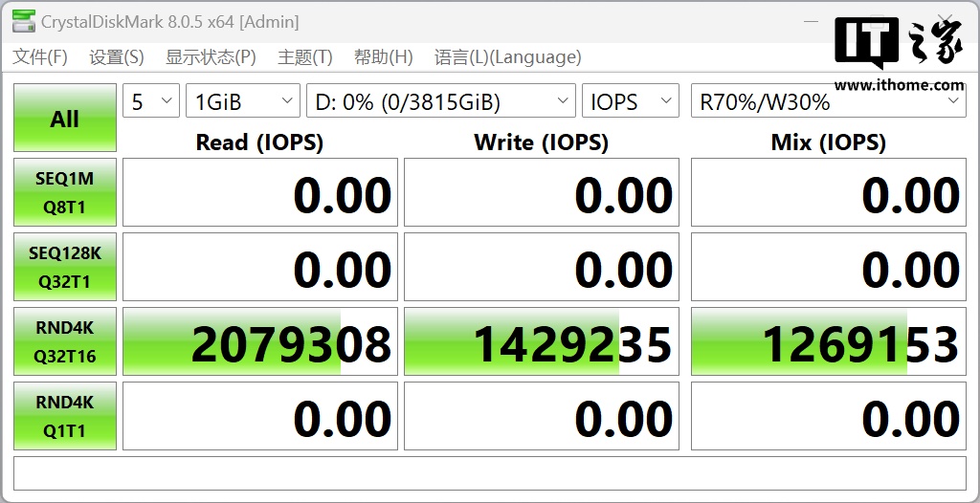
Task: Open the R70%/W30% mix ratio dropdown
Action: 828,101
